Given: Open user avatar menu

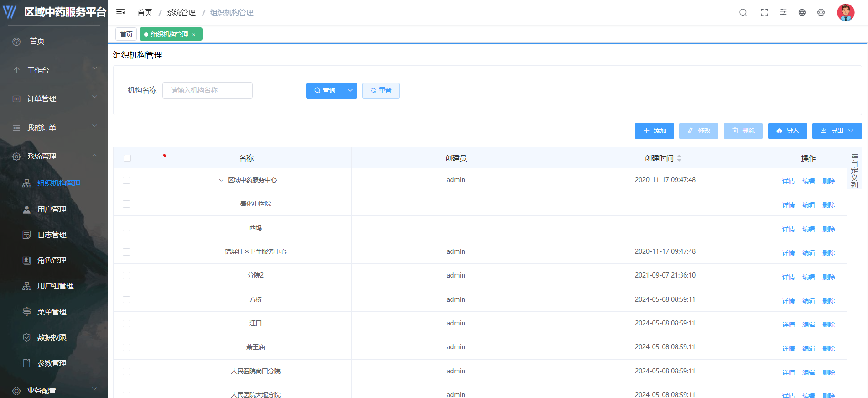Looking at the screenshot, I should point(846,13).
